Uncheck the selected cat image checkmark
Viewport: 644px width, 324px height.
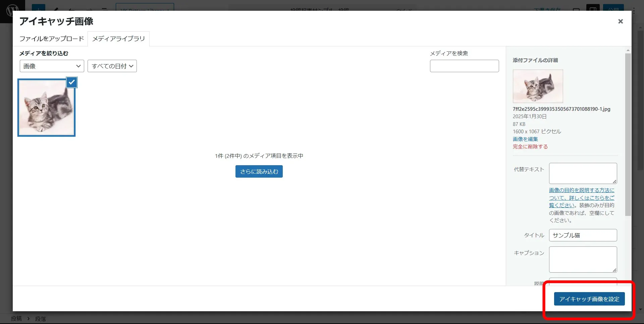coord(72,82)
